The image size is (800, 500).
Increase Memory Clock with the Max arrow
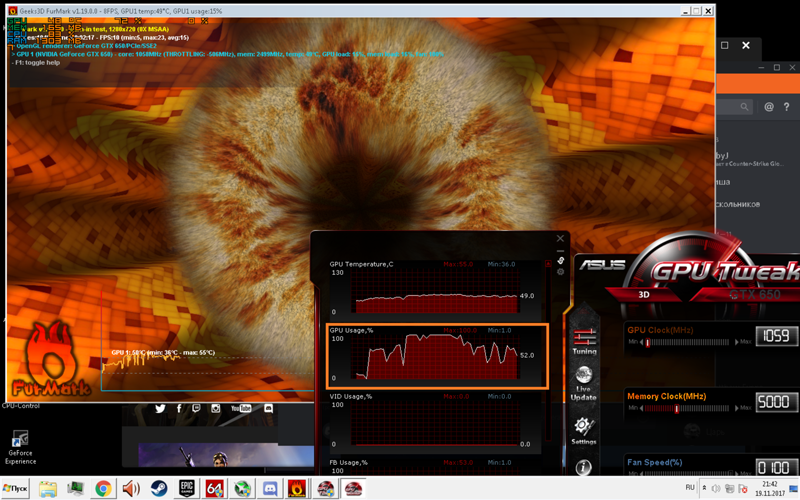point(736,408)
